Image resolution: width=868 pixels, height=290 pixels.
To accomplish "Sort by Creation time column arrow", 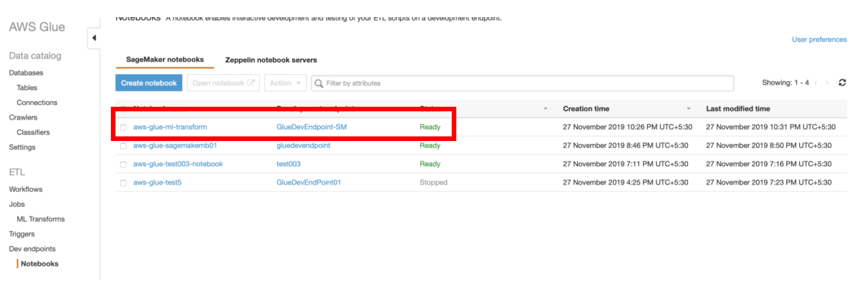I will click(x=688, y=108).
